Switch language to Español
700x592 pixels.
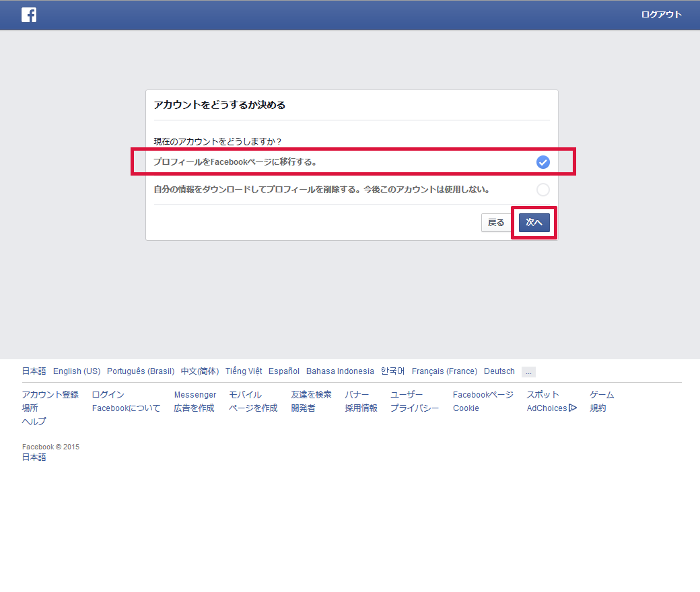coord(284,371)
